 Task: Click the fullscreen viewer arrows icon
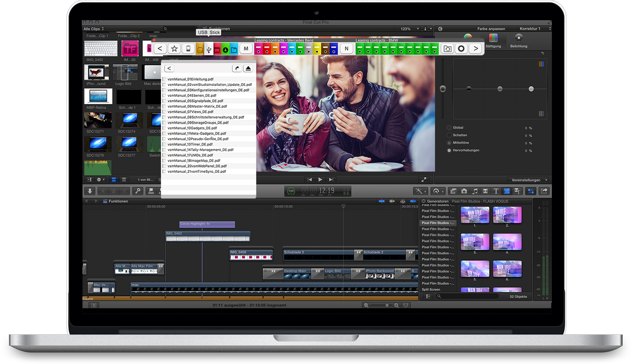coord(424,180)
